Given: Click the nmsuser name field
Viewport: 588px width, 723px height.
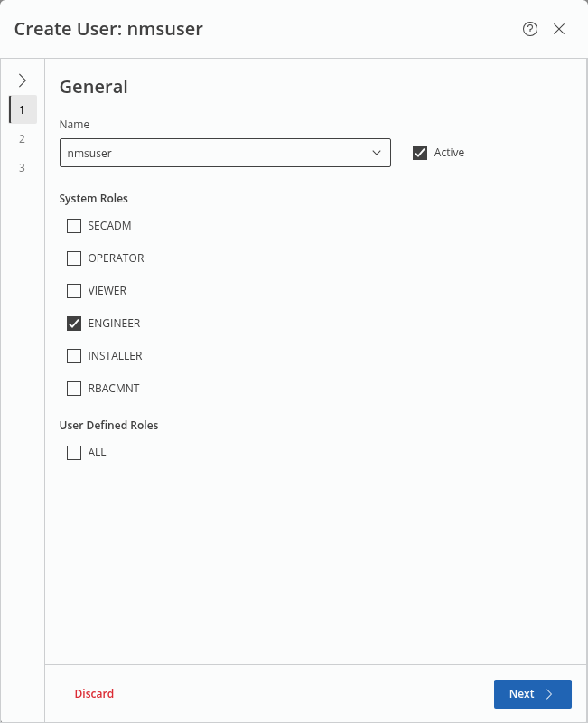Looking at the screenshot, I should click(212, 153).
